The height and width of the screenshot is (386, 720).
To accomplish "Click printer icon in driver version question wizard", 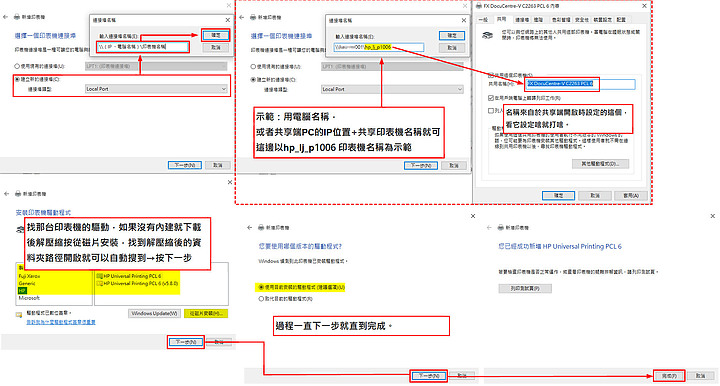I will tap(261, 227).
